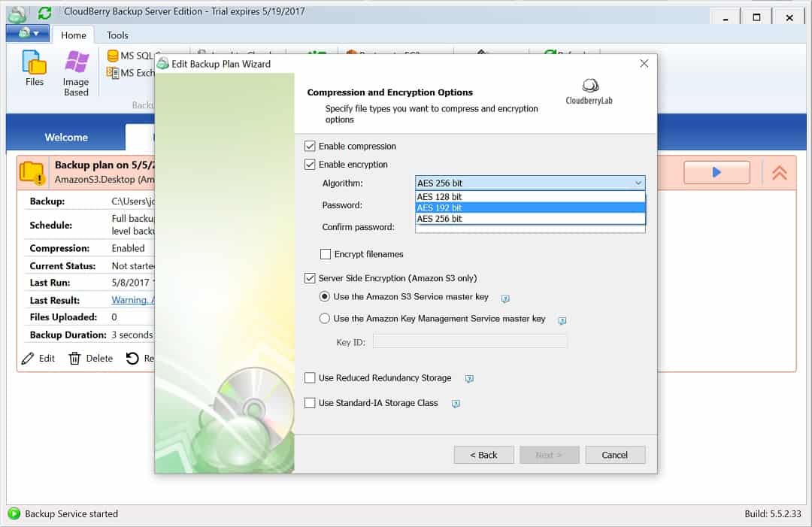Open help for S3 Service master key
Viewport: 812px width, 527px height.
(x=505, y=298)
